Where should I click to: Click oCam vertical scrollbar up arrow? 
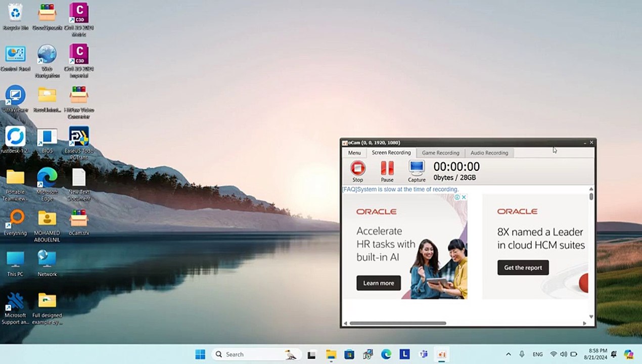591,189
